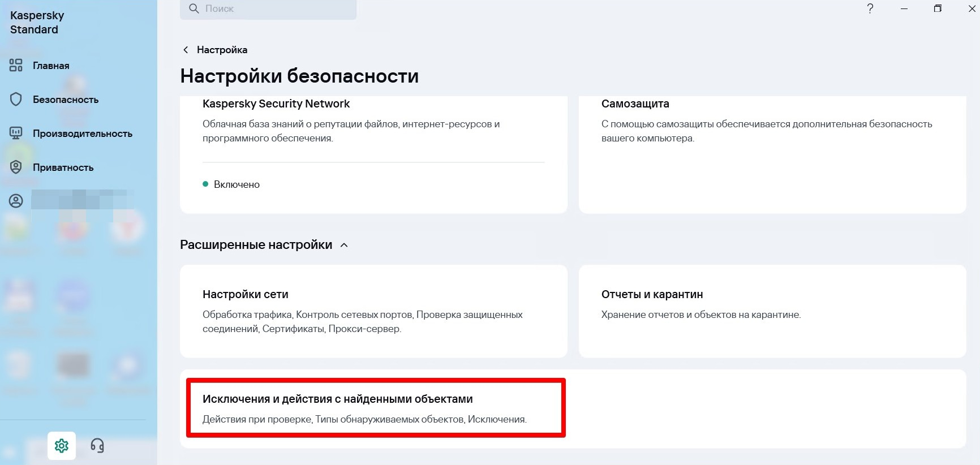Open the Главная menu item
The height and width of the screenshot is (465, 980).
click(51, 66)
